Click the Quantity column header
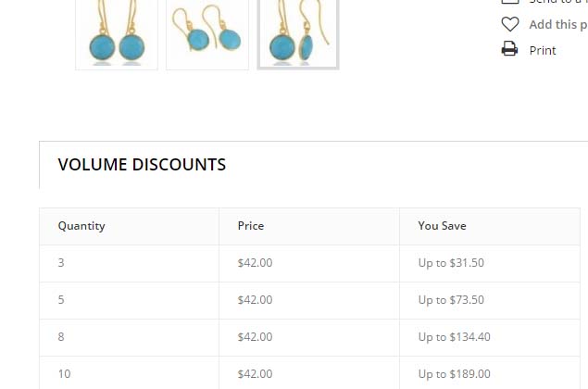The image size is (588, 389). [81, 226]
